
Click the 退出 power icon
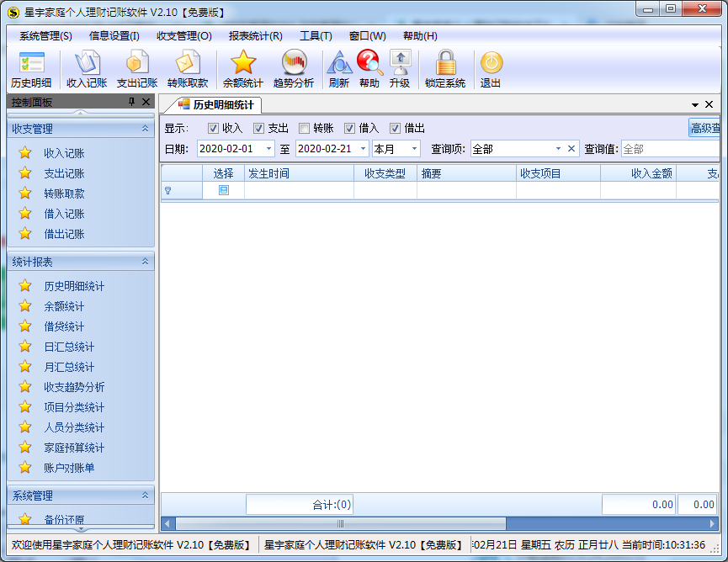click(491, 70)
